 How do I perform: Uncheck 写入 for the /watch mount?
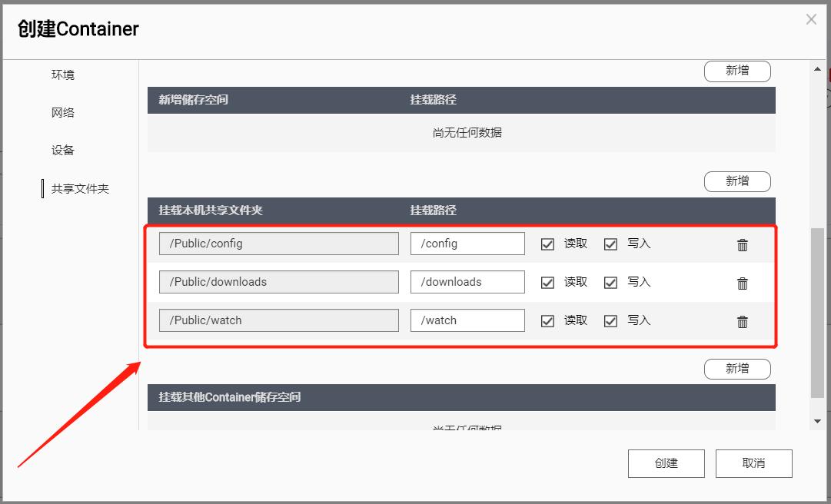point(610,320)
